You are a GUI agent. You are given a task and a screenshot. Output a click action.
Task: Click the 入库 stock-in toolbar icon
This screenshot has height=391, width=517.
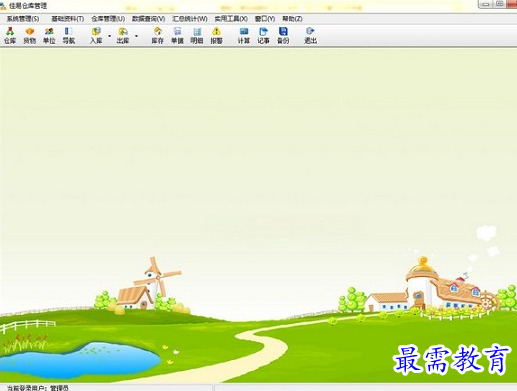coord(96,36)
